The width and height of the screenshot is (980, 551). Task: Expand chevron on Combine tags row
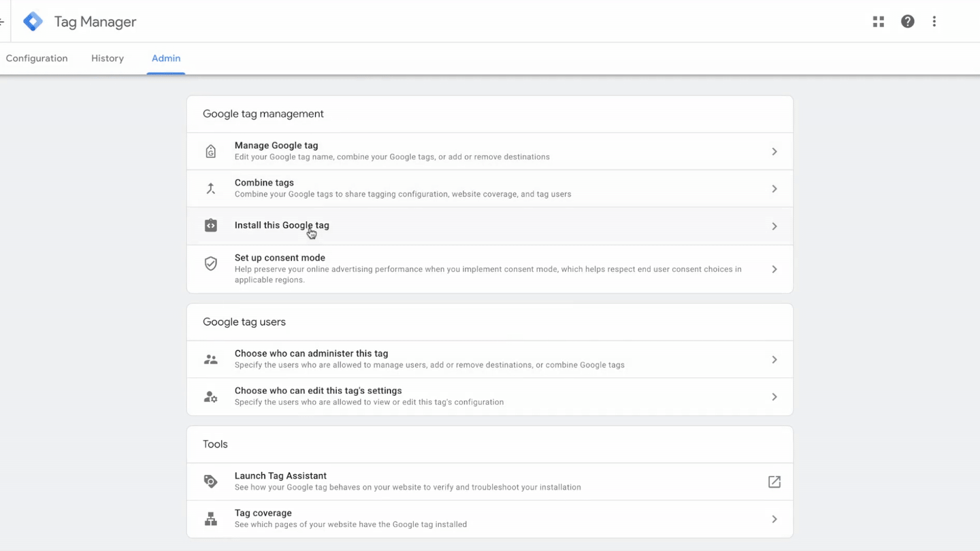click(x=774, y=188)
